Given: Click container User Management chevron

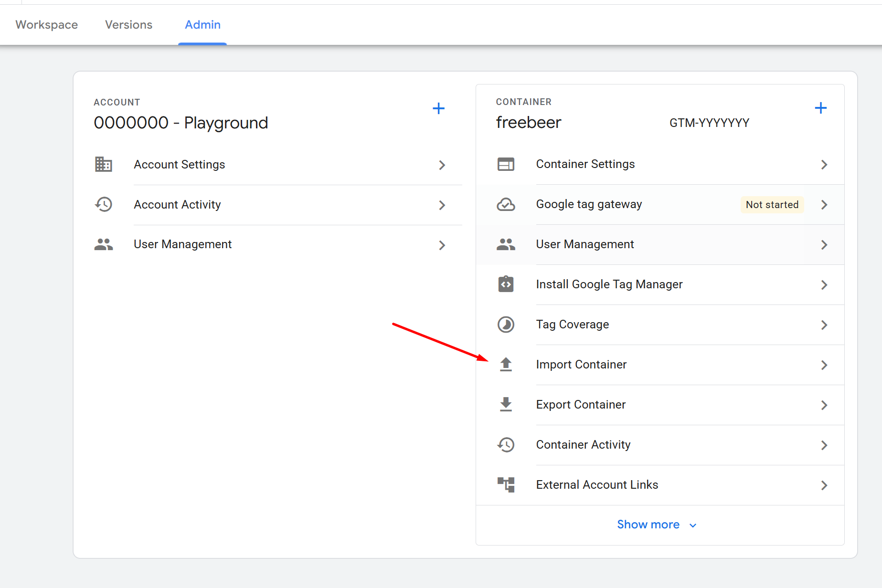Looking at the screenshot, I should pyautogui.click(x=824, y=245).
